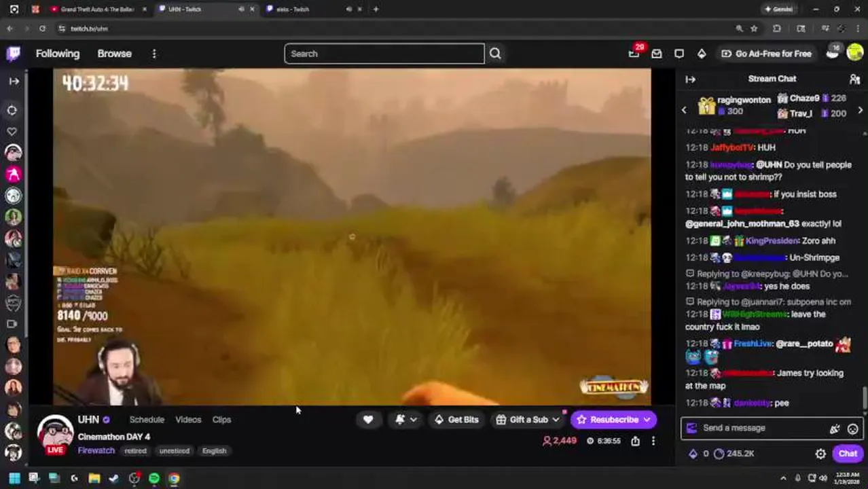Click the share stream icon
This screenshot has height=489, width=868.
pyautogui.click(x=635, y=441)
